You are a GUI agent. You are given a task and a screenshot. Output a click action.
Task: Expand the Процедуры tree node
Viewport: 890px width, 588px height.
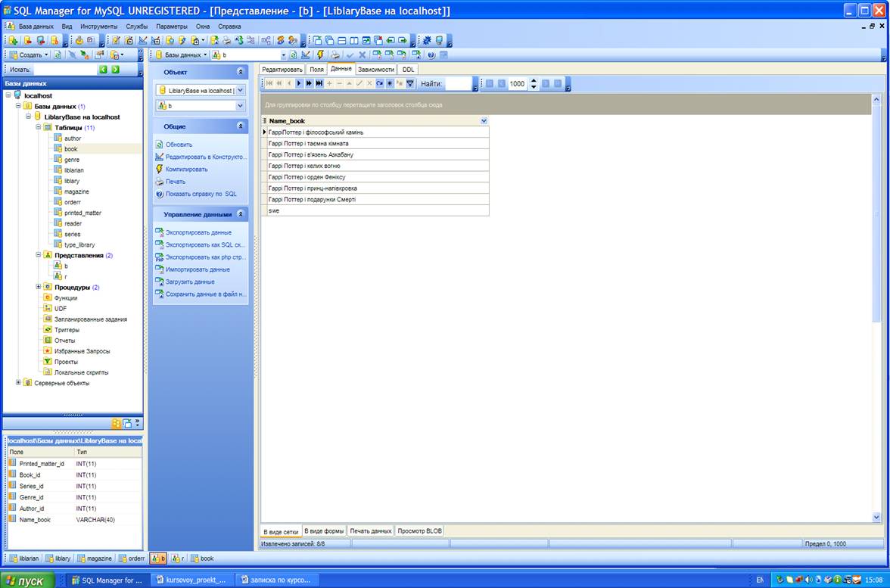coord(38,288)
